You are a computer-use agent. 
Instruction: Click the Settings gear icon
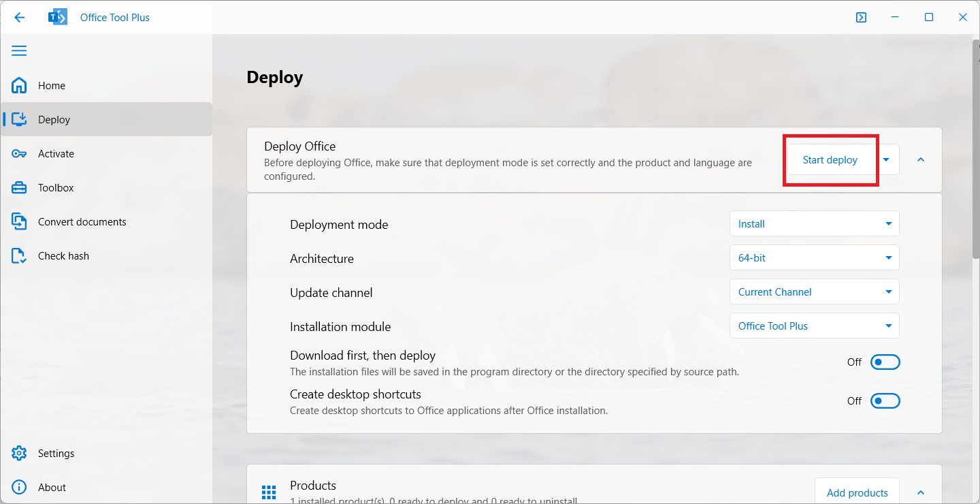coord(19,454)
